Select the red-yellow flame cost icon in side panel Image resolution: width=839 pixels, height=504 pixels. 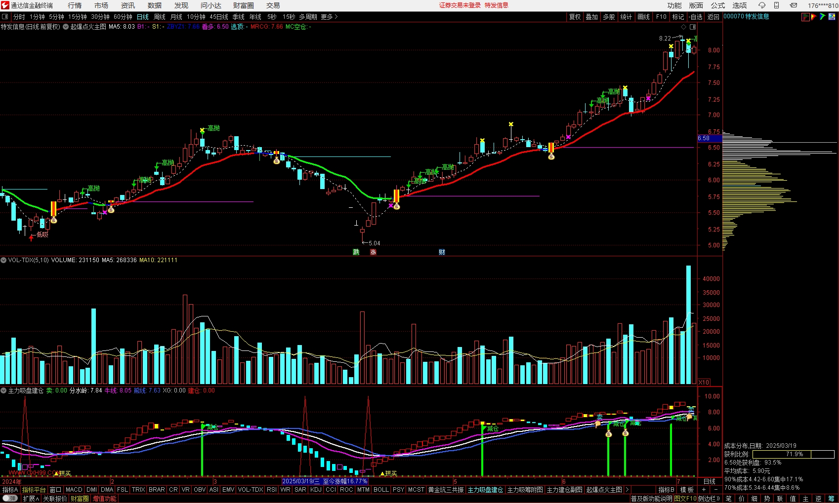[x=814, y=17]
